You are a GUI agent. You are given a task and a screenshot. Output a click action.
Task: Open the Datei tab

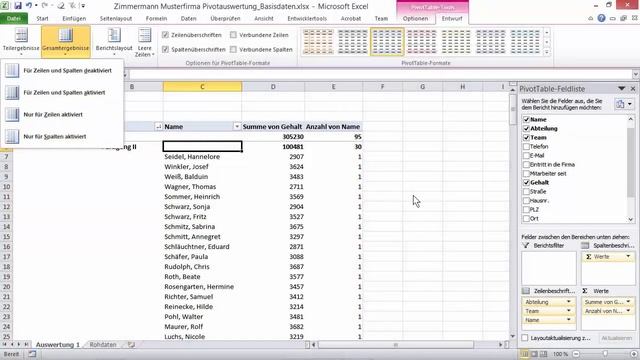tap(14, 18)
